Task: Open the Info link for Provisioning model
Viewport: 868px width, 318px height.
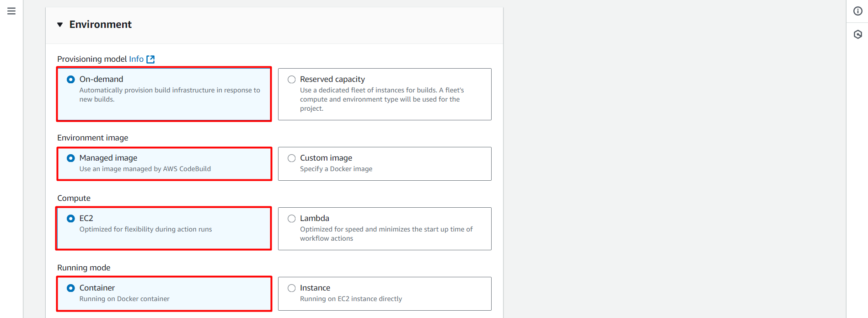Action: coord(136,59)
